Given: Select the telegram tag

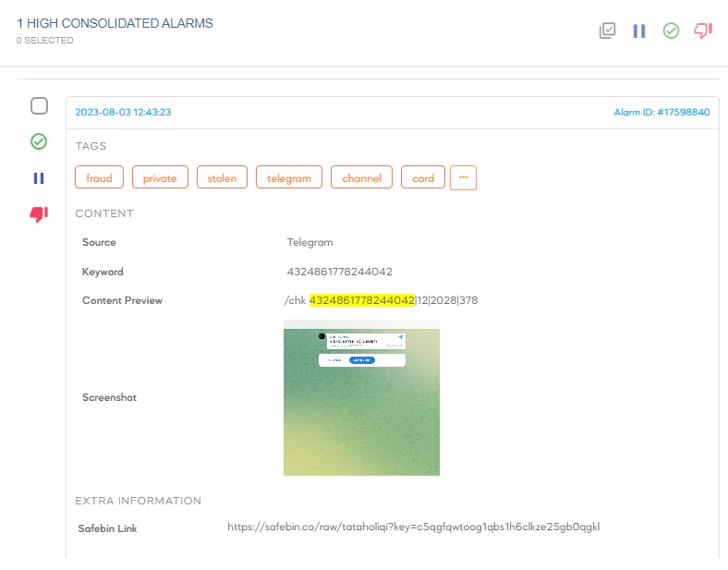Looking at the screenshot, I should click(x=289, y=177).
